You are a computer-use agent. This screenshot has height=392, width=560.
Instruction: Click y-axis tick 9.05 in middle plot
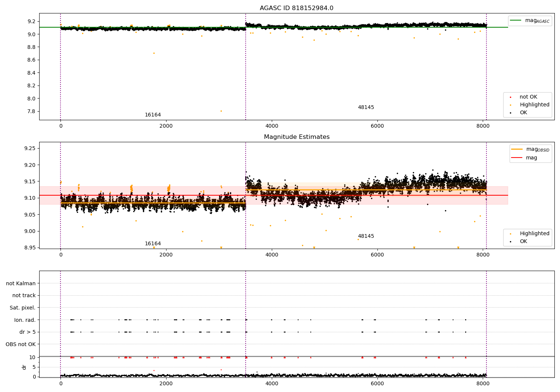[30, 215]
